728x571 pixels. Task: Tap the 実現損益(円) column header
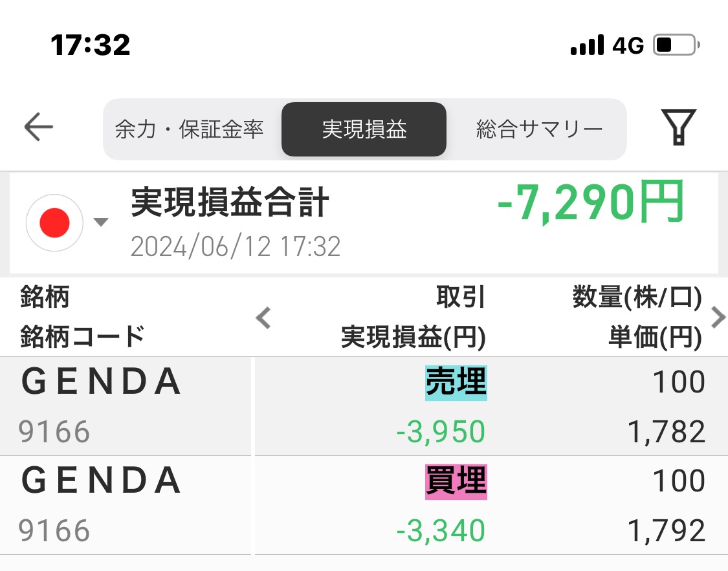(x=414, y=337)
